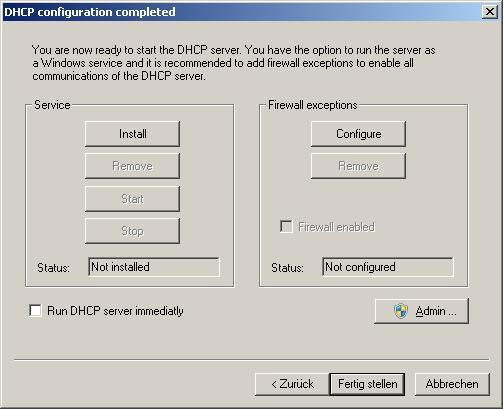The image size is (503, 409).
Task: Click the Status label in Service group
Action: 53,268
